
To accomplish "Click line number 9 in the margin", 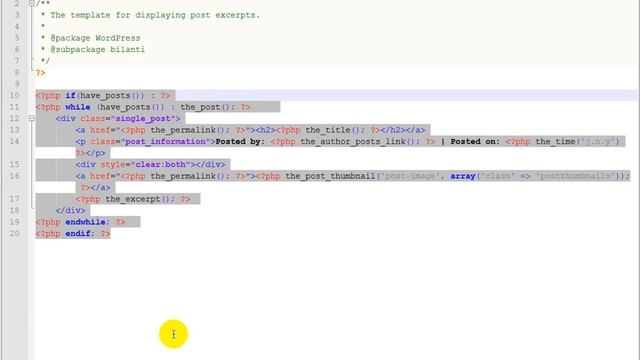I will click(x=17, y=84).
